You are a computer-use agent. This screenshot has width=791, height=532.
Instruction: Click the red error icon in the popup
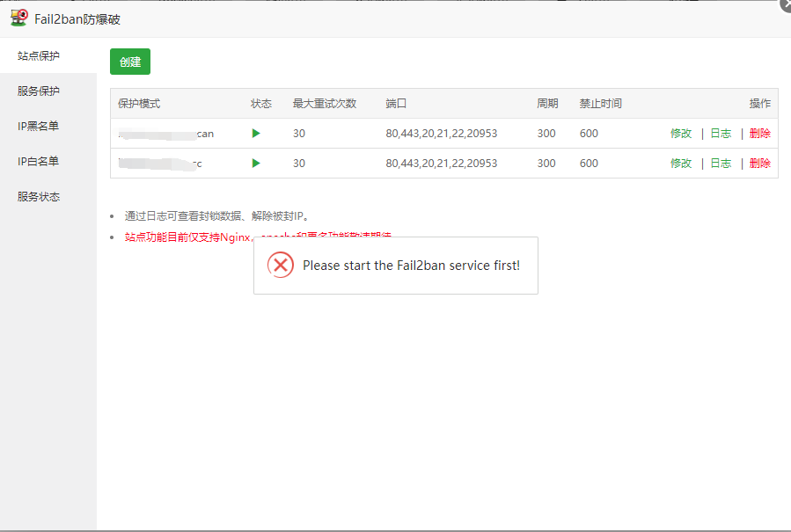pyautogui.click(x=281, y=266)
